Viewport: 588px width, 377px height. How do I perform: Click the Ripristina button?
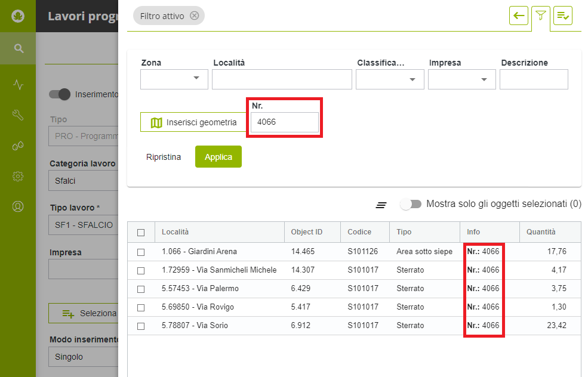(164, 157)
